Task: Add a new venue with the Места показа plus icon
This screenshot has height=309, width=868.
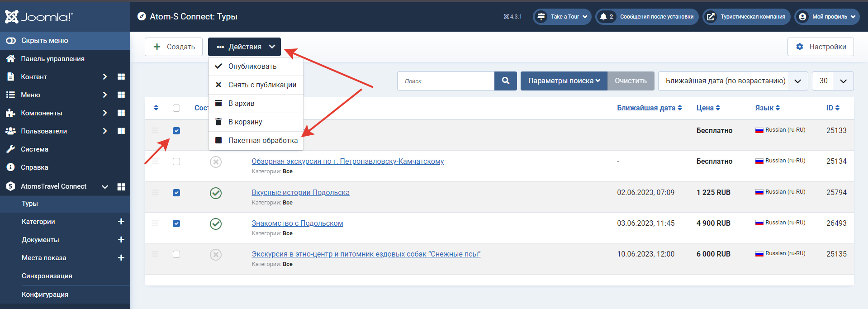Action: click(x=121, y=258)
